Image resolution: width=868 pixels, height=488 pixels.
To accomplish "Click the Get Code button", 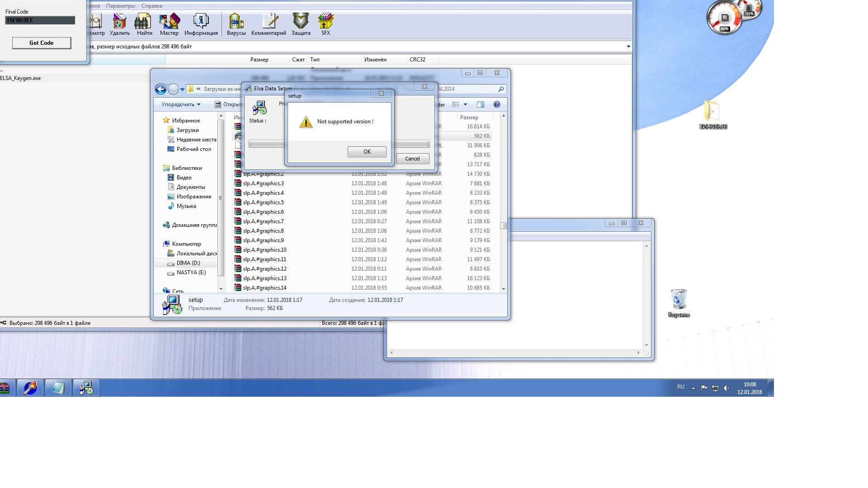I will coord(41,43).
